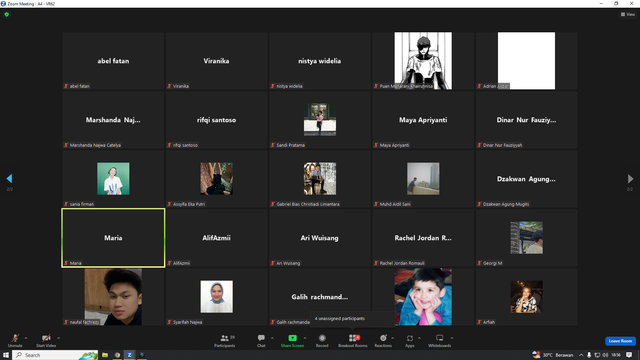This screenshot has height=360, width=640.
Task: Open Whiteboards
Action: (440, 340)
